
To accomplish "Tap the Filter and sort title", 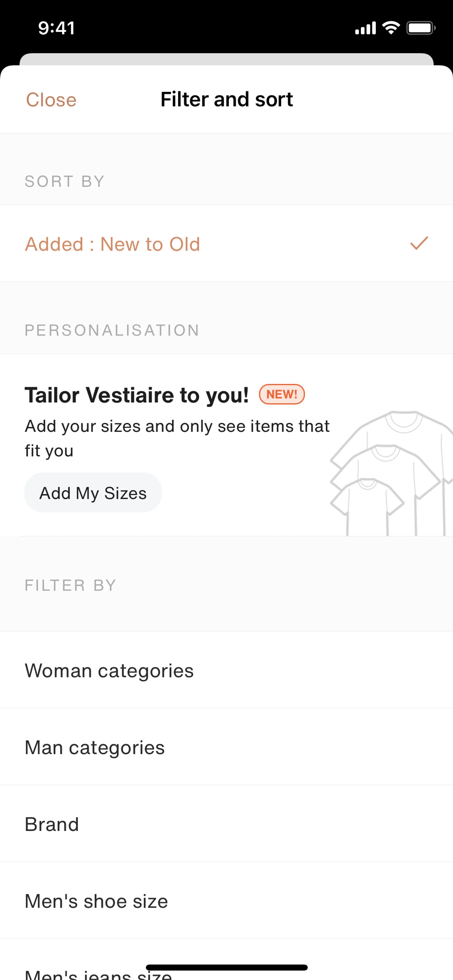I will pos(226,99).
